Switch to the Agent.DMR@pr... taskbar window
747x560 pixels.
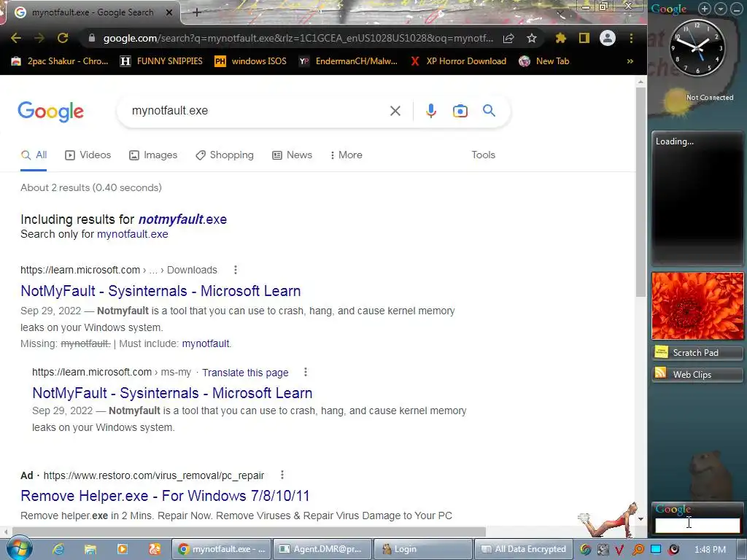(x=322, y=549)
